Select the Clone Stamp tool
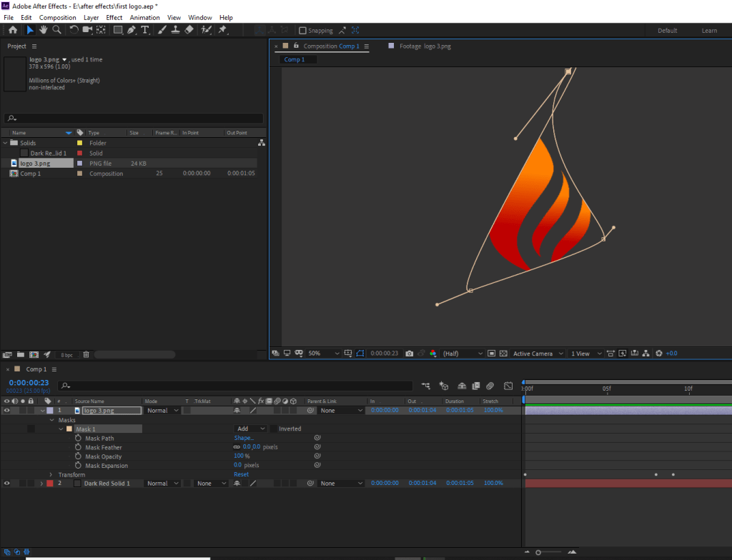 pyautogui.click(x=175, y=30)
